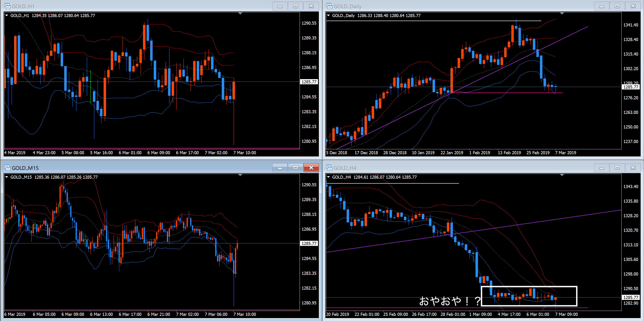The image size is (644, 321).
Task: Close the GOLD.,Daily chart window
Action: pos(633,6)
